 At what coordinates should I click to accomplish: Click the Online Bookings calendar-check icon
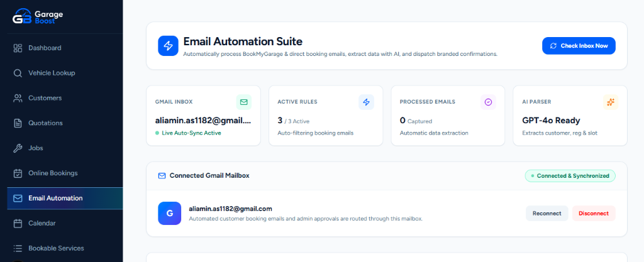(18, 173)
